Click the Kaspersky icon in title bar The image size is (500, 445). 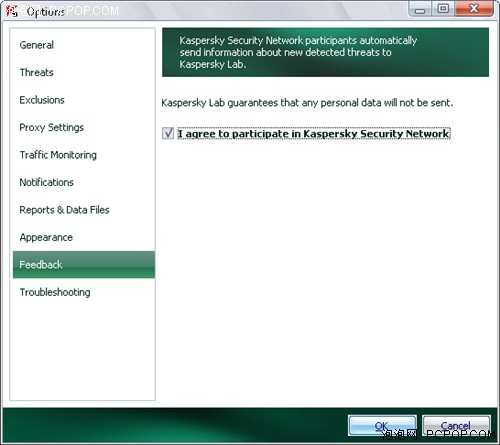[x=12, y=11]
